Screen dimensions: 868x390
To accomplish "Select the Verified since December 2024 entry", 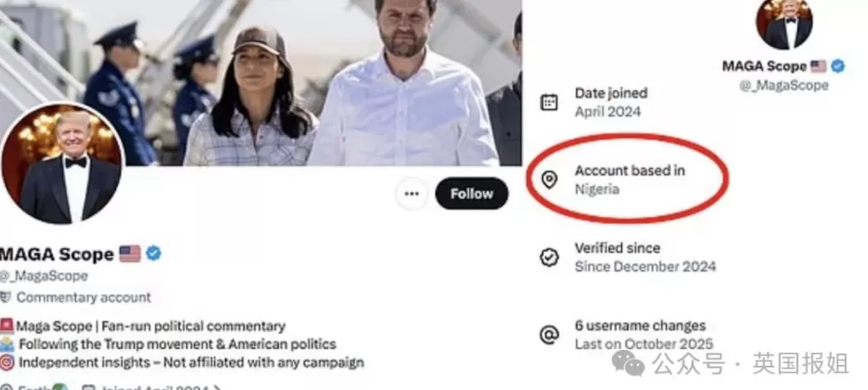I will pos(644,257).
